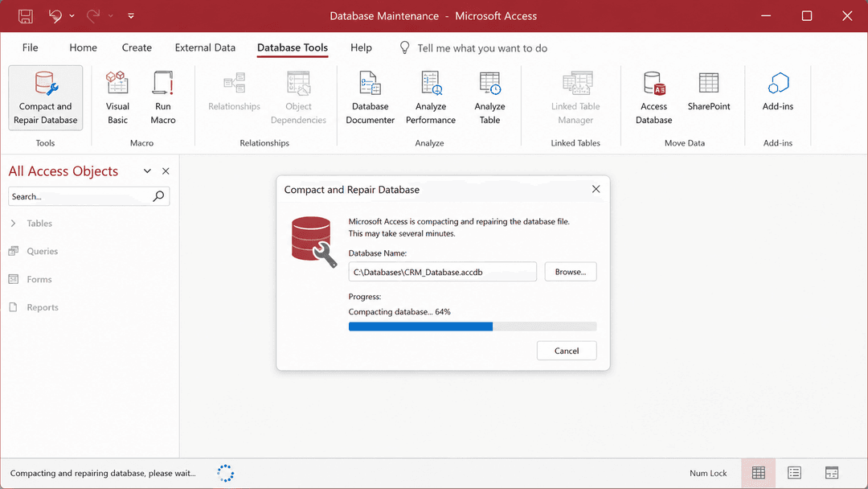868x489 pixels.
Task: Open the Undo history dropdown arrow
Action: 72,16
